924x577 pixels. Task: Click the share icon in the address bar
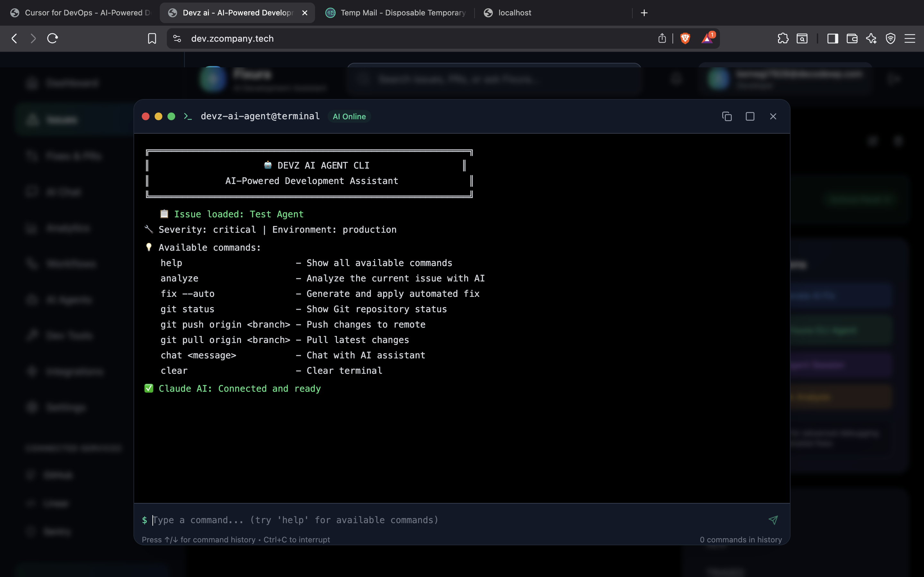[662, 38]
